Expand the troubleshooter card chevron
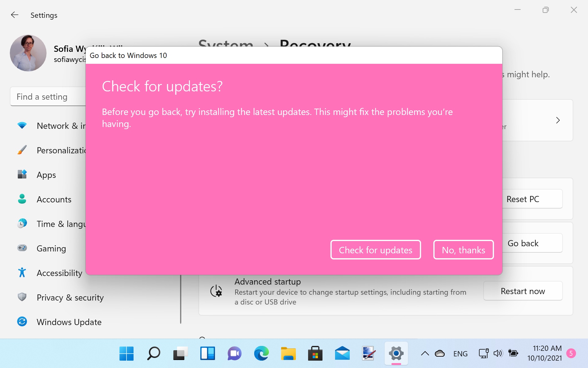This screenshot has height=368, width=588. click(x=558, y=120)
